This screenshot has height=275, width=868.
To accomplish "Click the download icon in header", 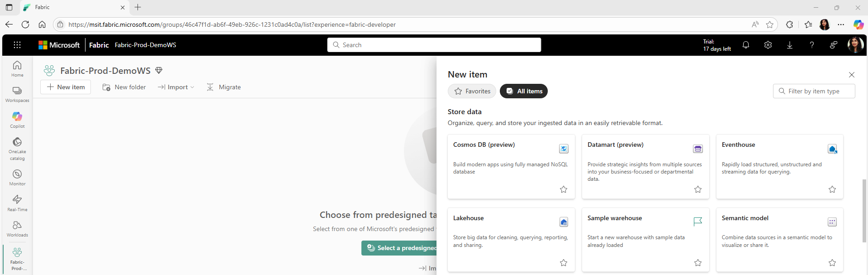I will (790, 45).
